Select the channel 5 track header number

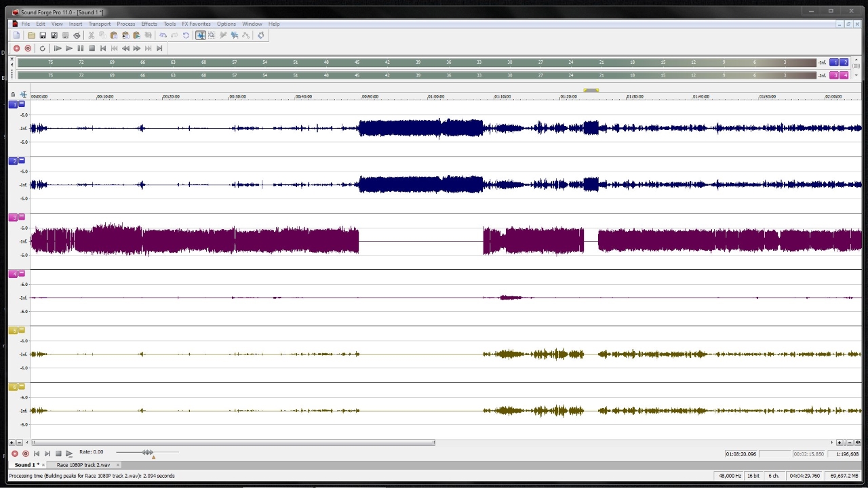pos(13,330)
